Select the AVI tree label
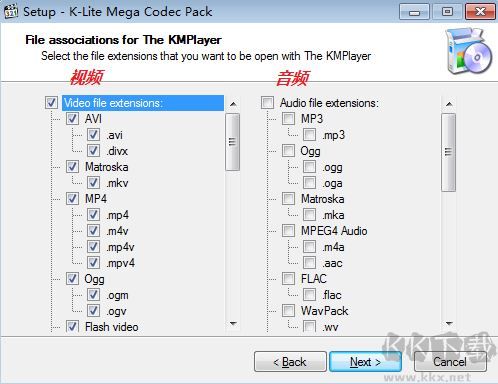 pos(93,119)
